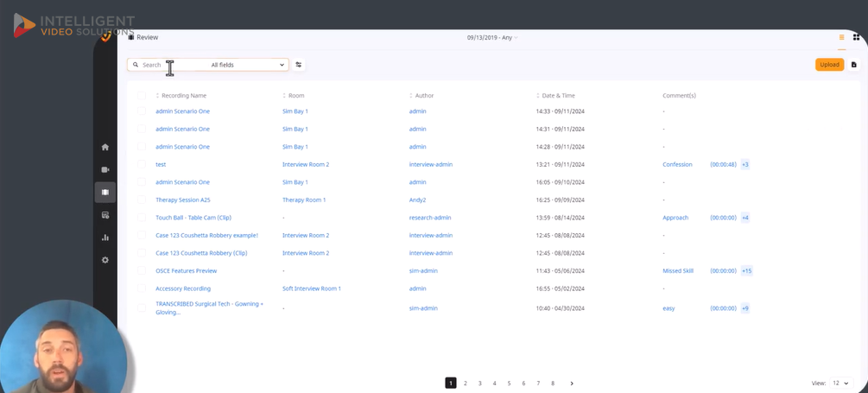868x393 pixels.
Task: Open the bar chart reports icon
Action: tap(105, 238)
